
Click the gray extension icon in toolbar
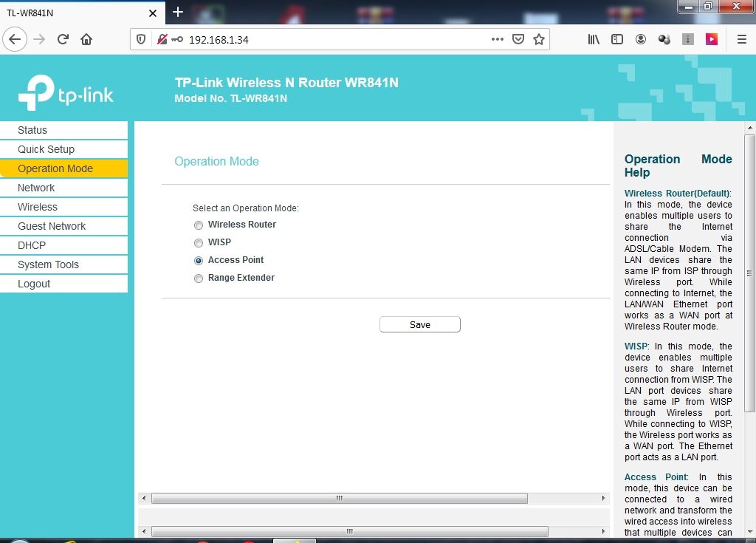click(687, 39)
